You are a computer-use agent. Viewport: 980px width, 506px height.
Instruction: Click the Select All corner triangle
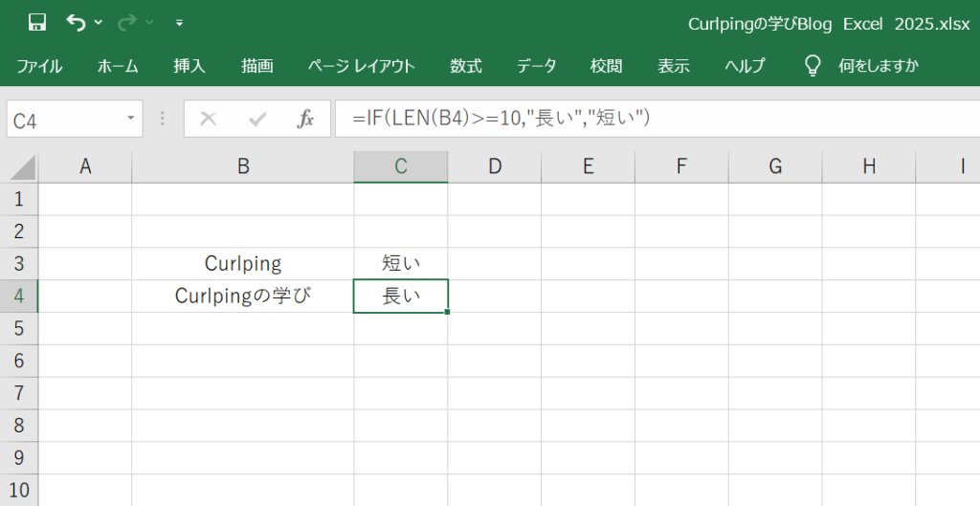(x=22, y=167)
